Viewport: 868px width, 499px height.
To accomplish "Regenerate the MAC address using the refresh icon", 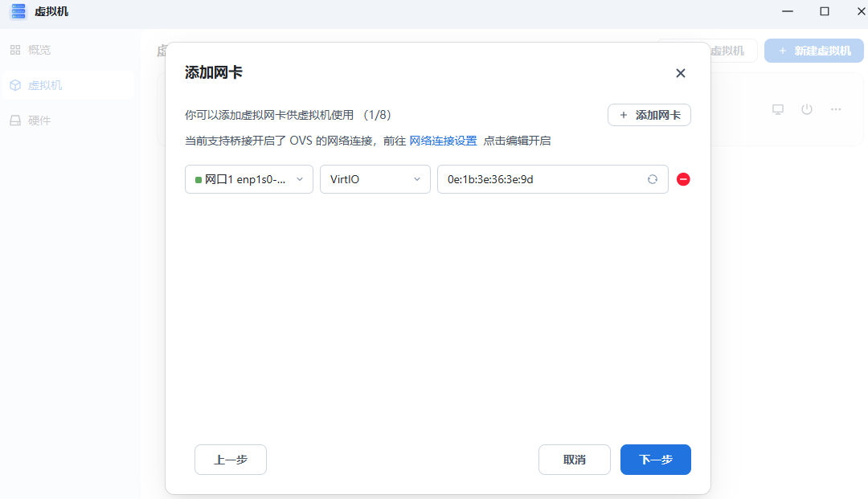I will click(653, 179).
